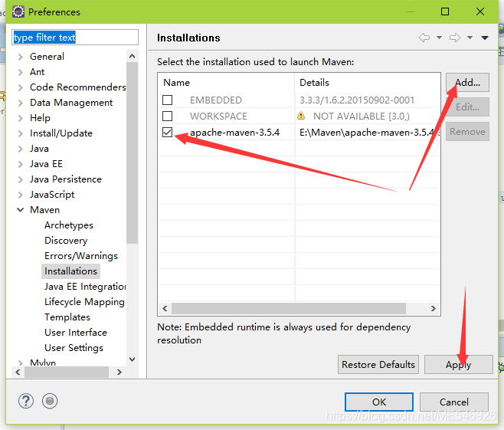Click the Preferences window gear icon
The height and width of the screenshot is (430, 504).
[18, 12]
